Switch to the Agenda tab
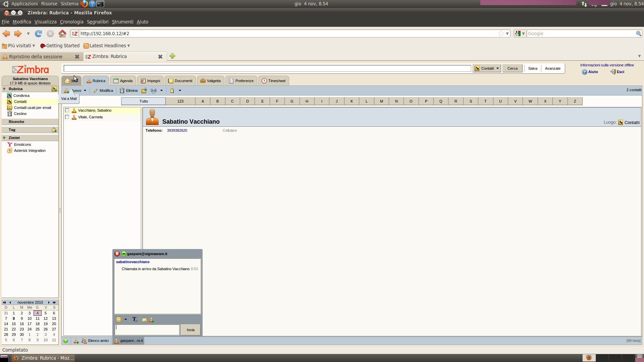 pos(123,81)
